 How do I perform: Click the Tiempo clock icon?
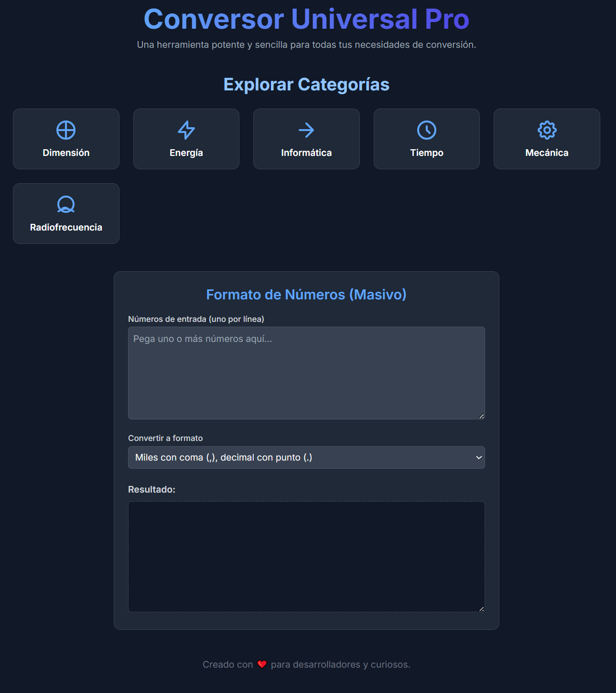click(427, 130)
